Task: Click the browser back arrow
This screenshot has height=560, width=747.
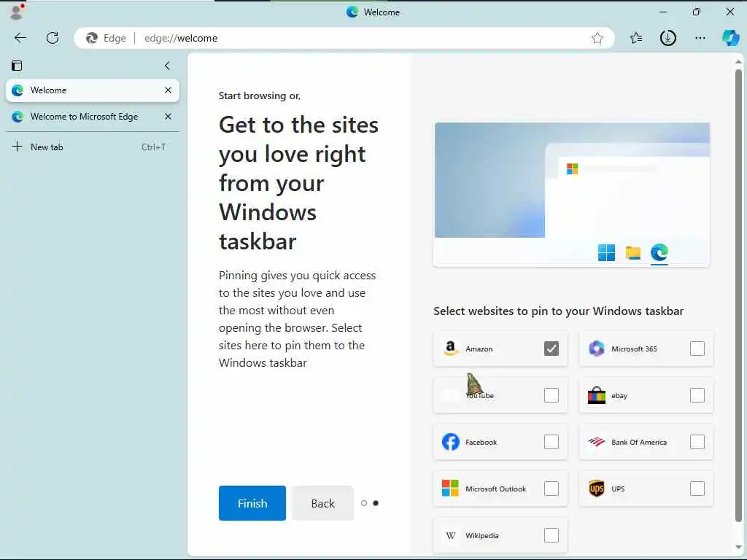Action: pos(20,38)
